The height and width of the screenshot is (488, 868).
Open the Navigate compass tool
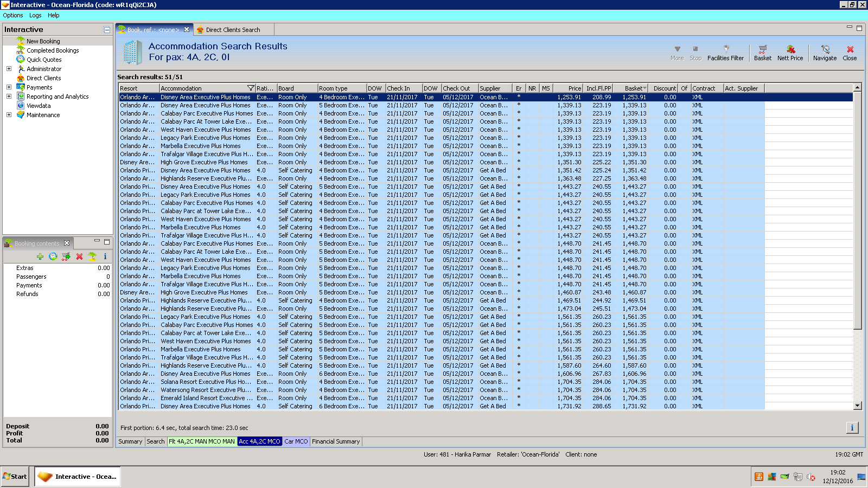(x=825, y=53)
